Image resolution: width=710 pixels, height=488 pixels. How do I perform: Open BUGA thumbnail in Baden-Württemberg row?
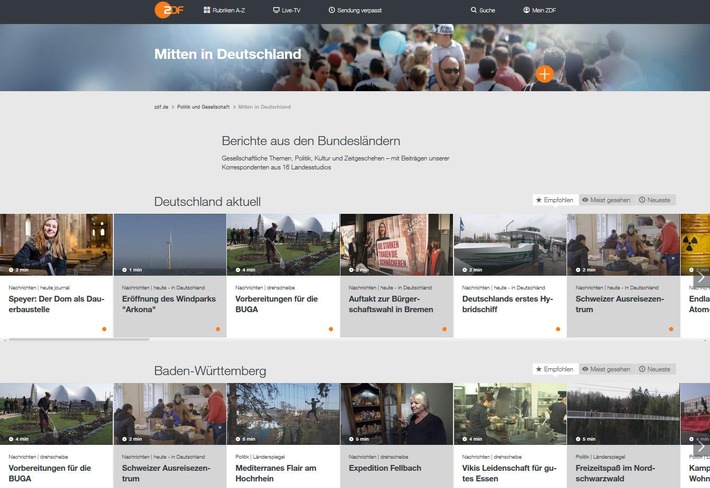56,414
